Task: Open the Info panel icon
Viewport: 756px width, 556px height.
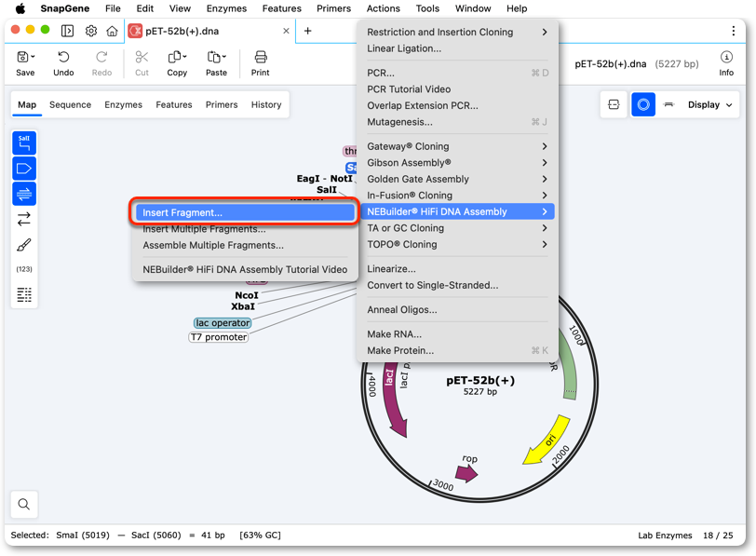Action: (x=726, y=58)
